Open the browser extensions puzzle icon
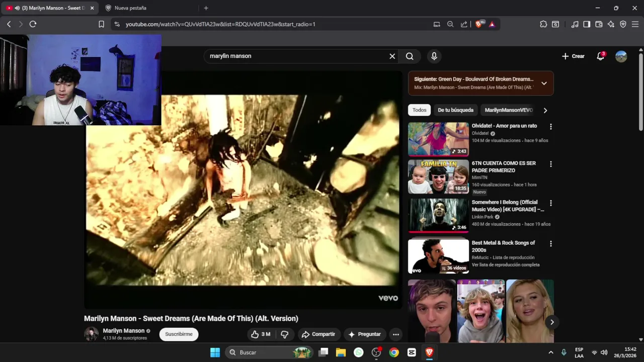Image resolution: width=644 pixels, height=362 pixels. pyautogui.click(x=543, y=24)
